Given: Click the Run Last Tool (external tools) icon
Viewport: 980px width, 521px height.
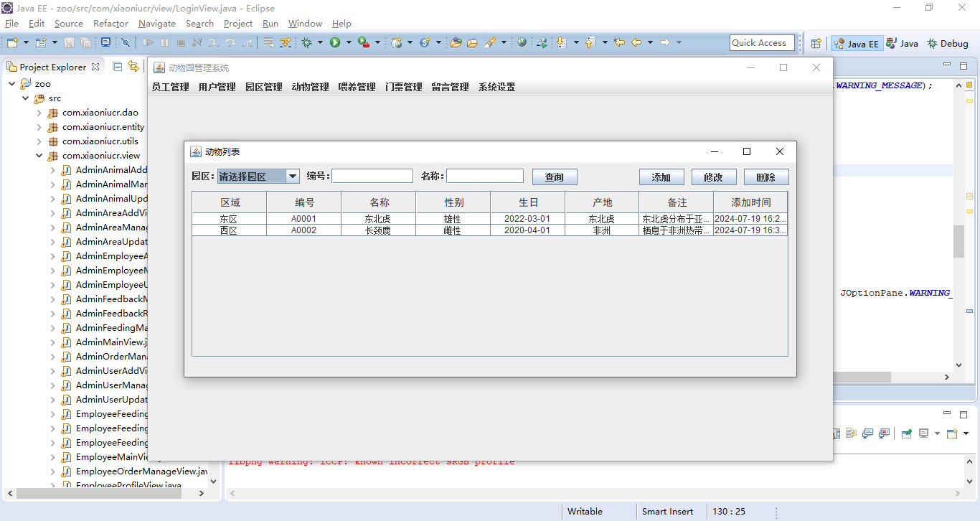Looking at the screenshot, I should (x=364, y=43).
